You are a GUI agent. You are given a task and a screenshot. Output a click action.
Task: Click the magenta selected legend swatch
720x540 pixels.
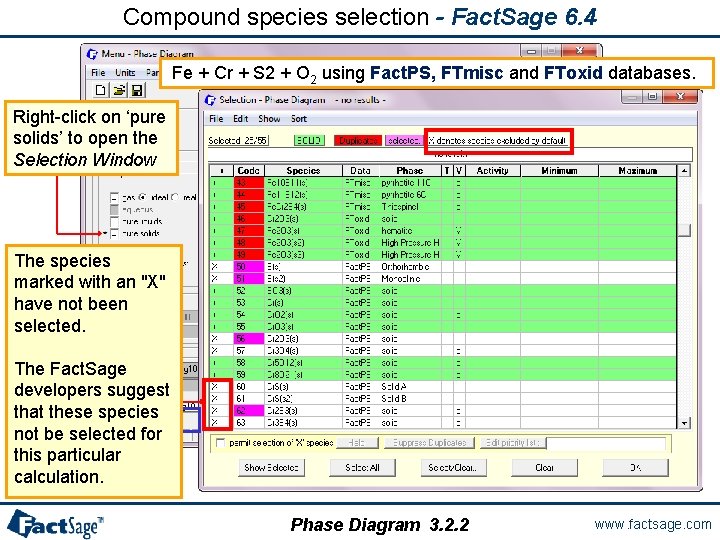404,141
